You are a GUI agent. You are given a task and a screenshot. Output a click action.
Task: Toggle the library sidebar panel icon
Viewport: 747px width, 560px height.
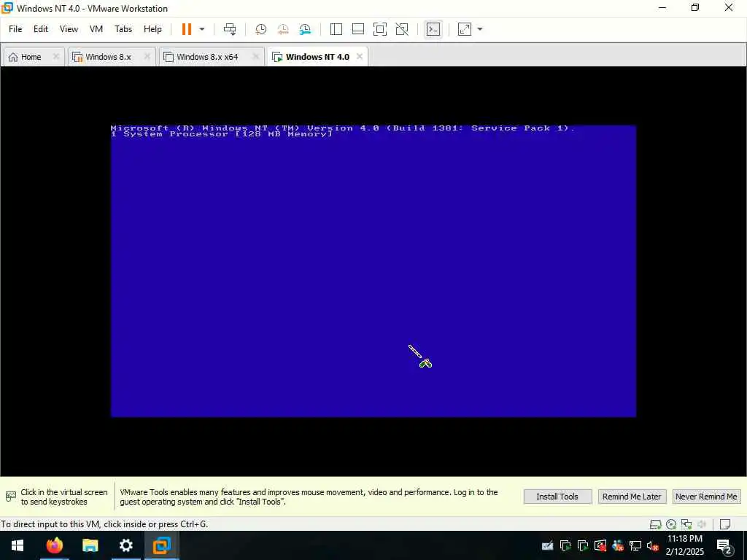336,29
